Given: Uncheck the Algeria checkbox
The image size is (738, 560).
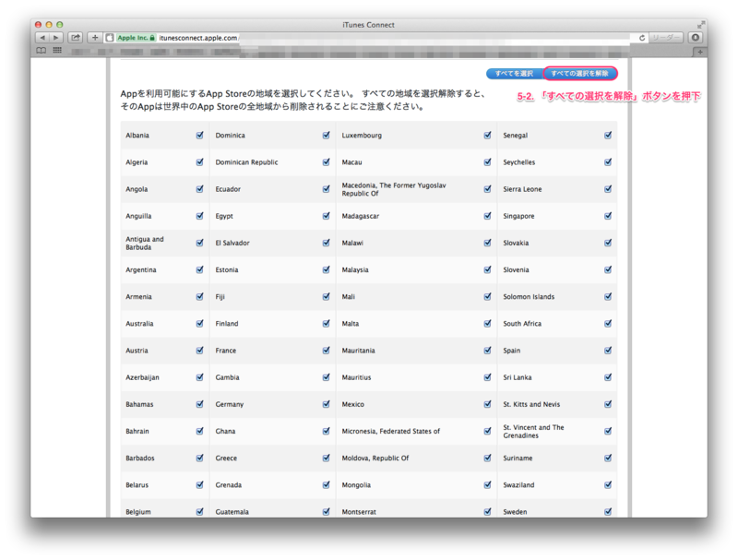Looking at the screenshot, I should [x=199, y=161].
